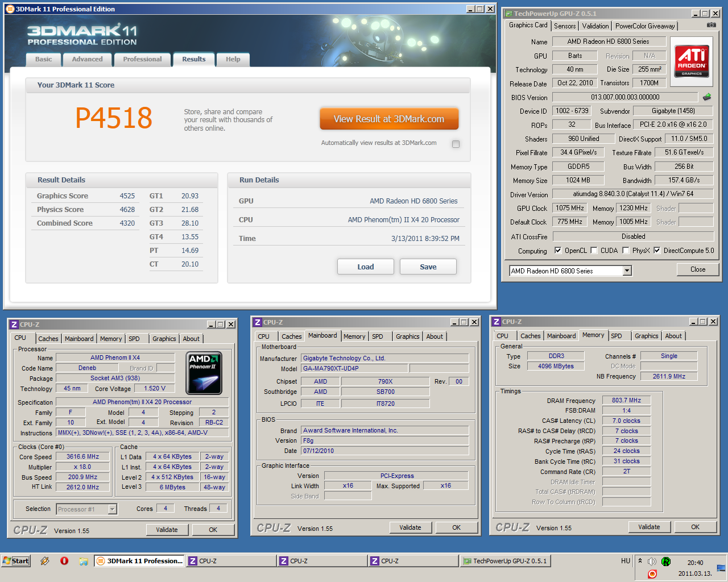Screen dimensions: 728x582
Task: Open the Sensors tab in GPU-Z
Action: 565,26
